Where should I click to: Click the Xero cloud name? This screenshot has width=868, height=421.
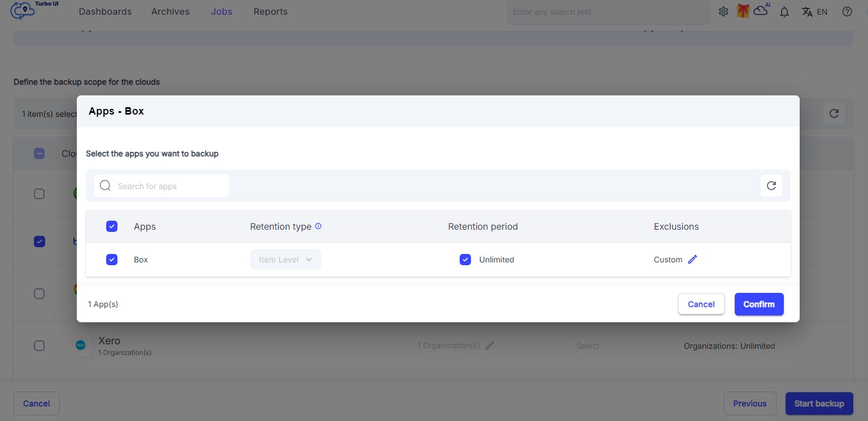point(109,341)
